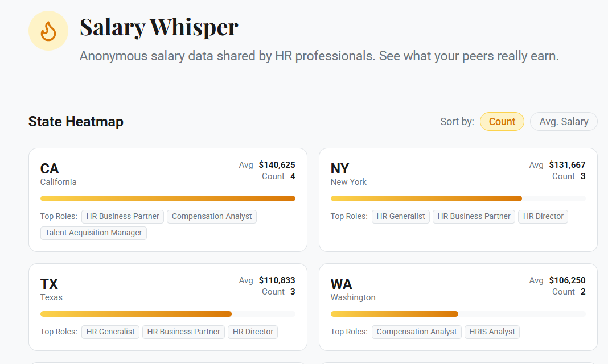Click the flame logo icon
Image resolution: width=608 pixels, height=364 pixels.
click(48, 31)
